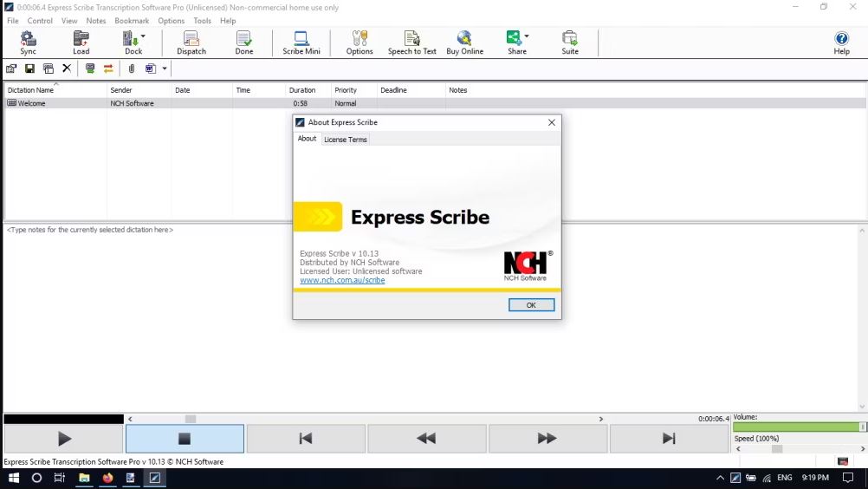Open the Tools menu

pyautogui.click(x=202, y=21)
